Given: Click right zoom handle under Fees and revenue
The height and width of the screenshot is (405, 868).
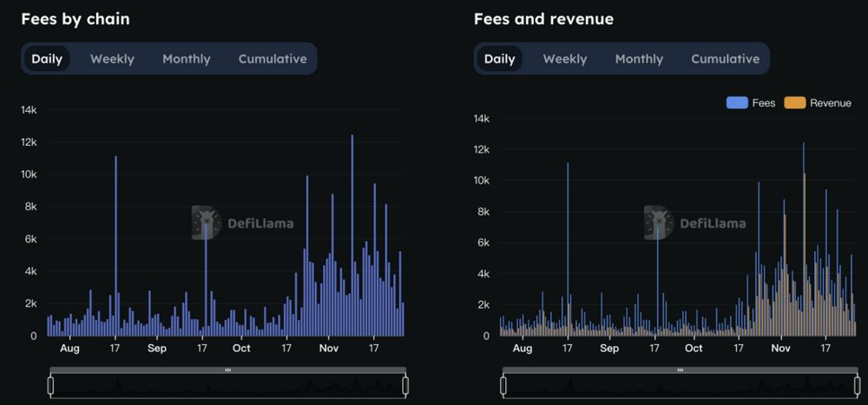Looking at the screenshot, I should 858,386.
